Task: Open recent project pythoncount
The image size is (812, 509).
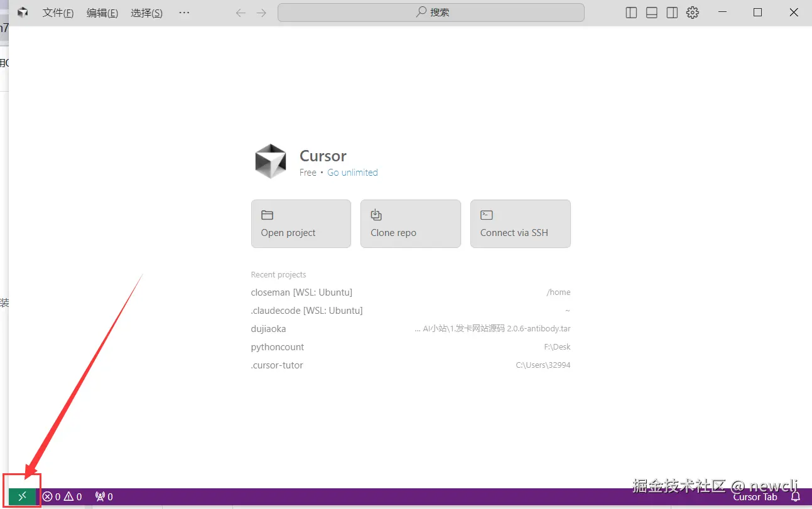Action: (411, 347)
